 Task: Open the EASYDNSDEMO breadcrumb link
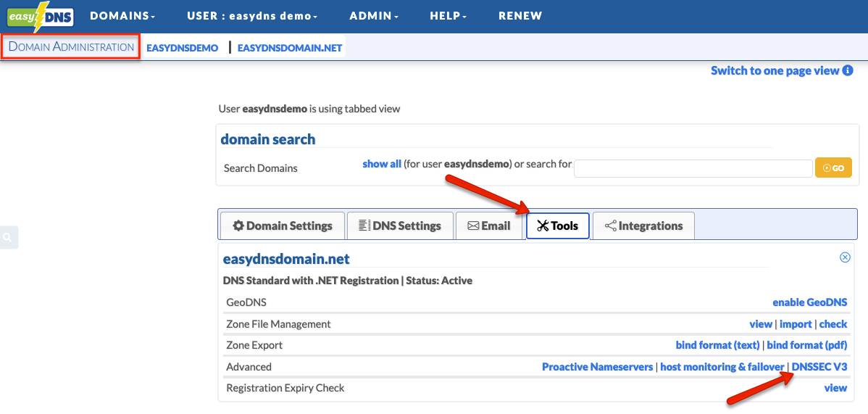182,48
